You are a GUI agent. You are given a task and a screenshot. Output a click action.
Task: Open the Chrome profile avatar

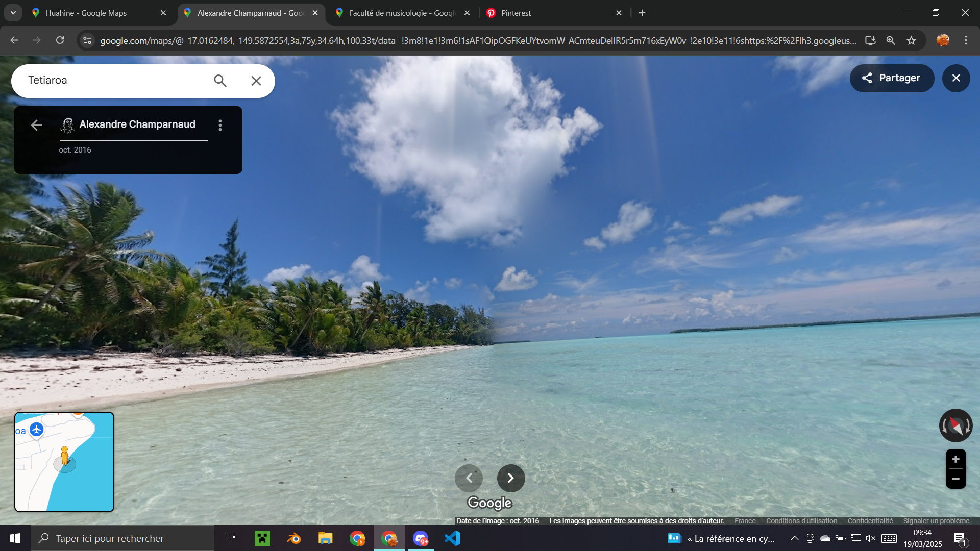coord(943,40)
